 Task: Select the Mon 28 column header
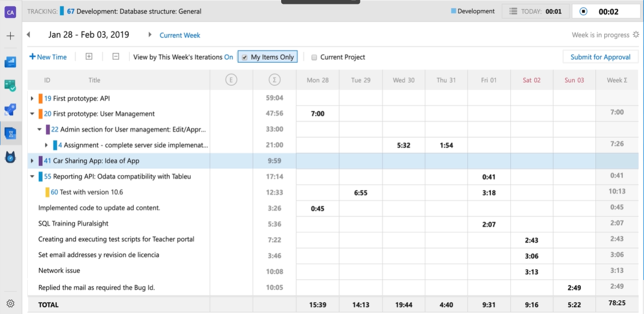[318, 80]
